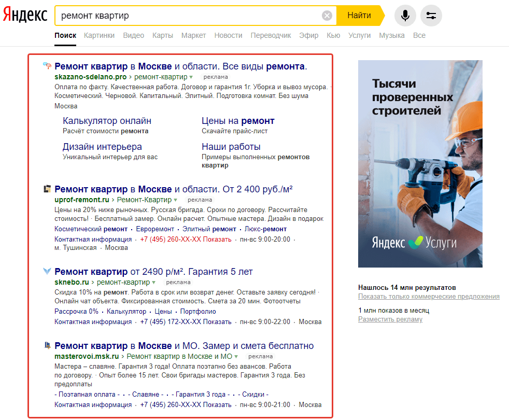Open the dropdown arrow on masterovoi.msk.ru result

[x=236, y=357]
